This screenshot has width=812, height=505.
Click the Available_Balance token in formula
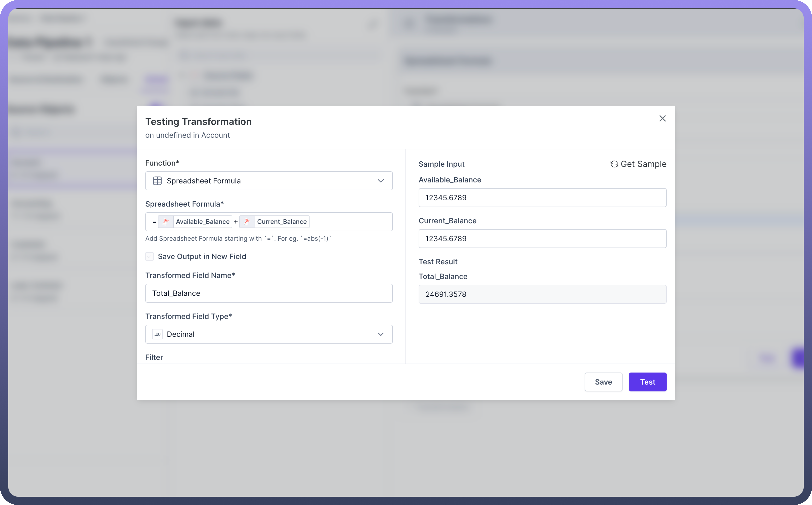pyautogui.click(x=203, y=222)
